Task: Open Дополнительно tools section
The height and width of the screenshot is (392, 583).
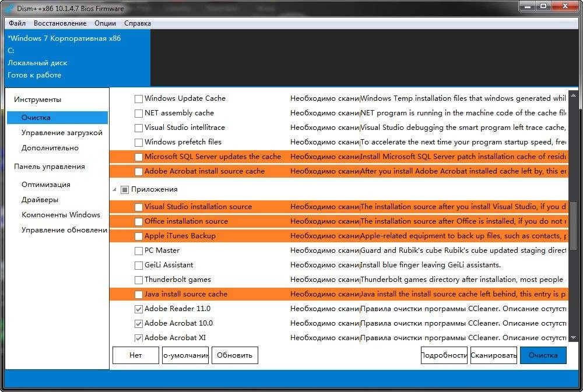Action: click(x=50, y=148)
